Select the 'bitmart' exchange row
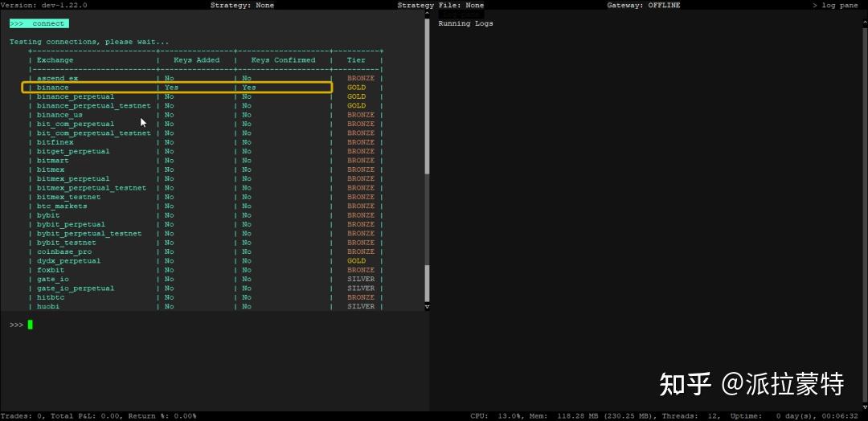Image resolution: width=868 pixels, height=421 pixels. [x=206, y=161]
